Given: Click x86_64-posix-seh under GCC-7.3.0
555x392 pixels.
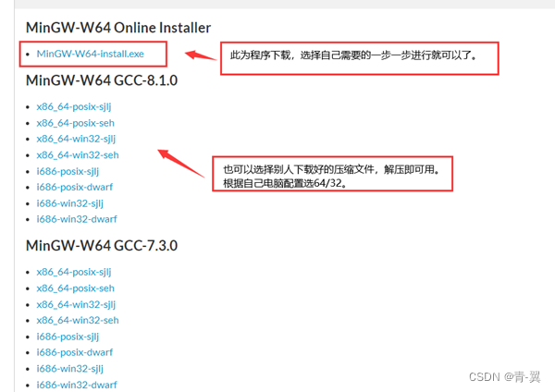Looking at the screenshot, I should coord(76,288).
